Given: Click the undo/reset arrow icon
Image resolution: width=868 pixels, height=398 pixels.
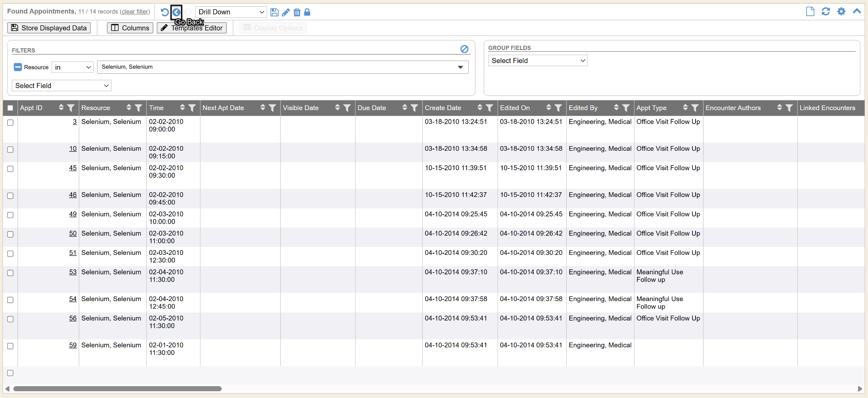Looking at the screenshot, I should (x=164, y=12).
